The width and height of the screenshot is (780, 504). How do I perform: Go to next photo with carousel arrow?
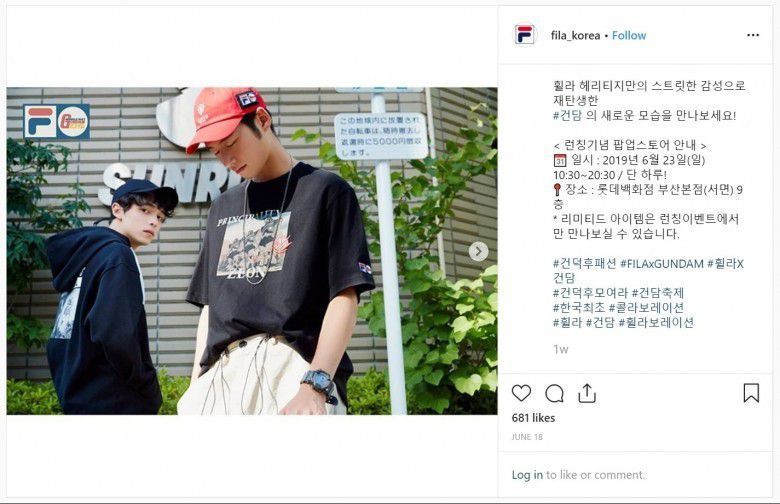(x=479, y=251)
